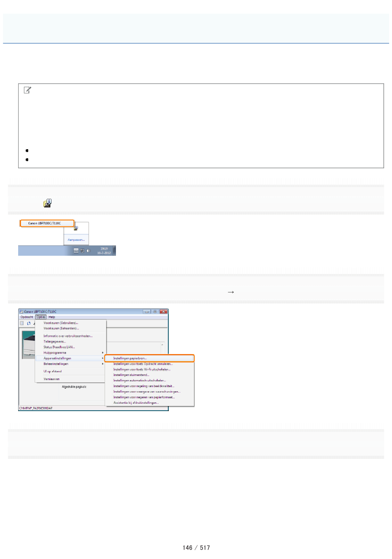Open the Opdracht menu

coord(27,317)
